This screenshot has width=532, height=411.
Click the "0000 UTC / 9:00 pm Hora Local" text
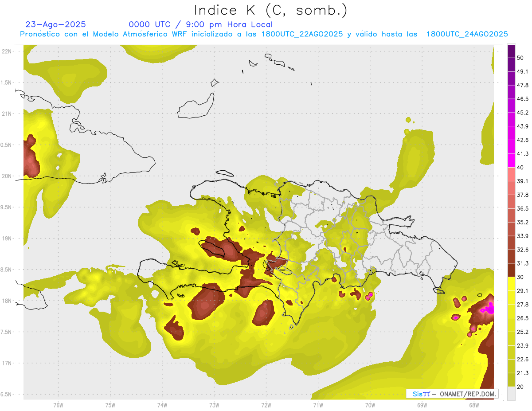(200, 24)
